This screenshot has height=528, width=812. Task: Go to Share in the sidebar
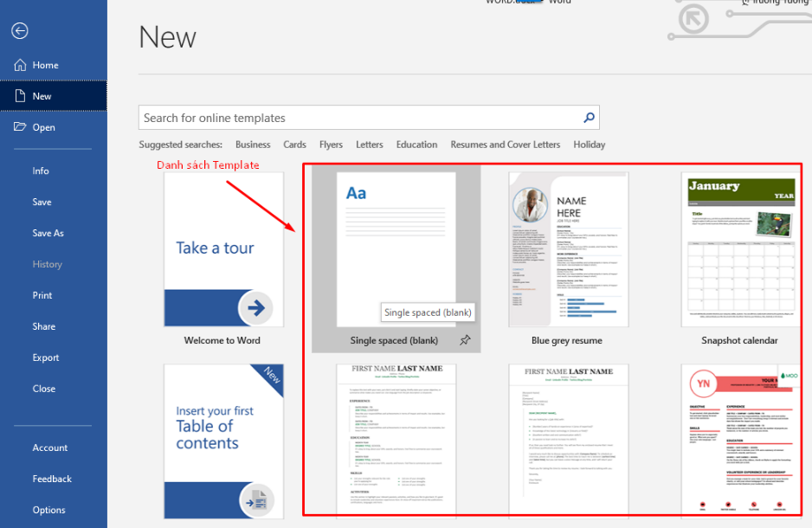tap(44, 326)
